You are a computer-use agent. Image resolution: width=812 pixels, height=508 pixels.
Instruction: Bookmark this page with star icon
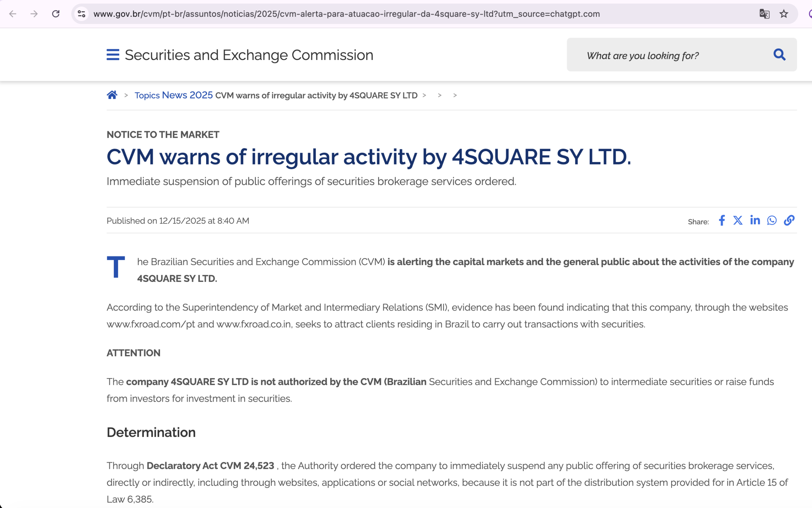tap(784, 14)
